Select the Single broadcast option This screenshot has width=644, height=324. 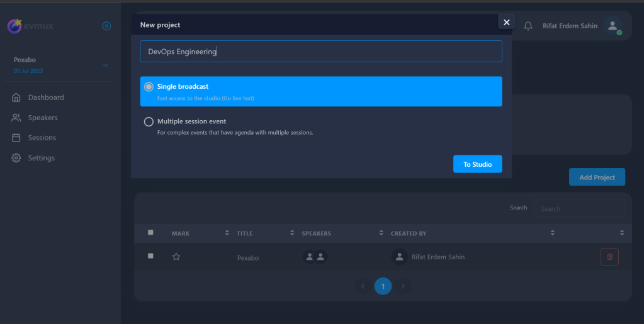[x=321, y=91]
